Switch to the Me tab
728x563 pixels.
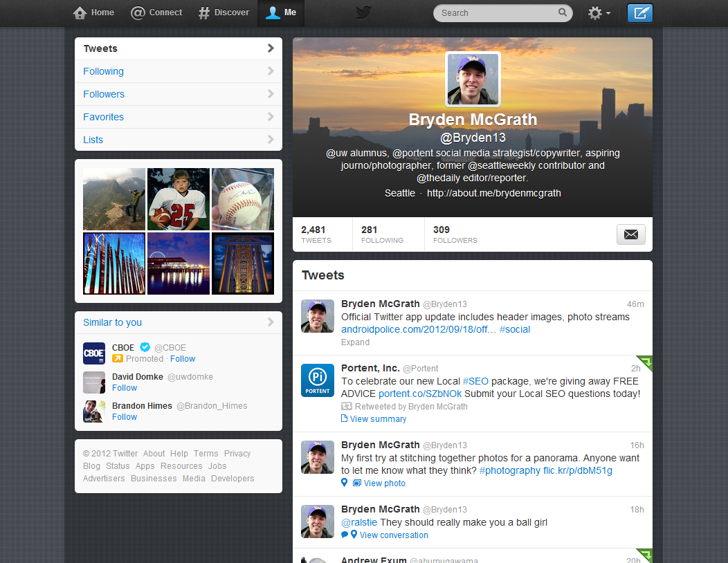tap(280, 12)
